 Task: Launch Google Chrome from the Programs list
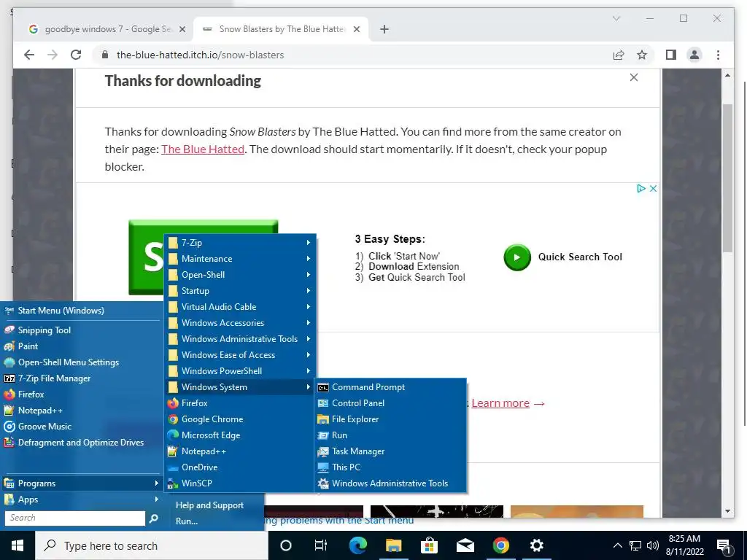pyautogui.click(x=239, y=419)
